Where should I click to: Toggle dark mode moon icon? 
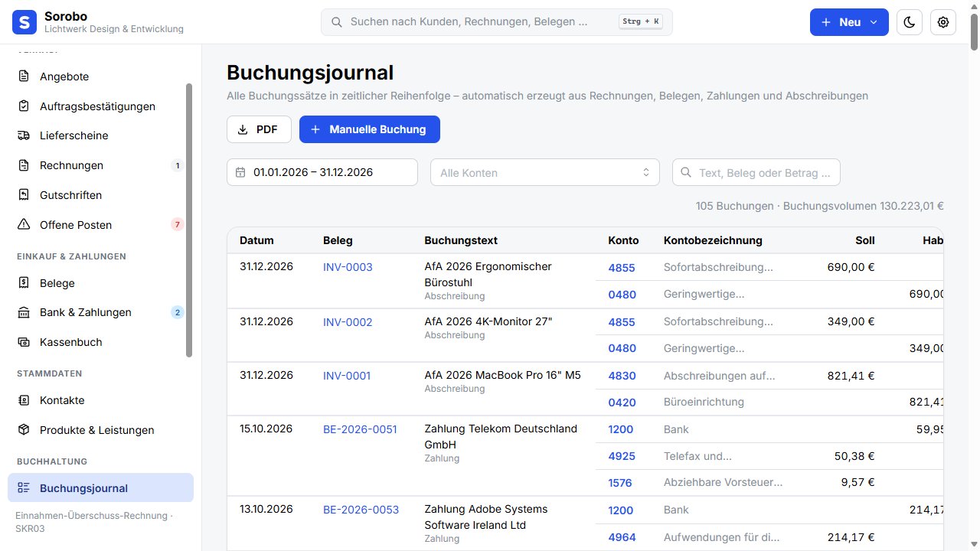tap(909, 22)
